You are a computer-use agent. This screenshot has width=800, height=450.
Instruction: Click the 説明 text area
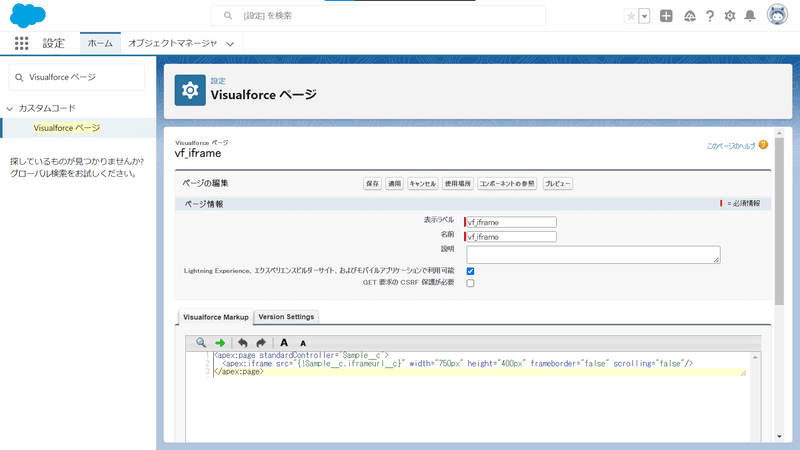coord(593,255)
